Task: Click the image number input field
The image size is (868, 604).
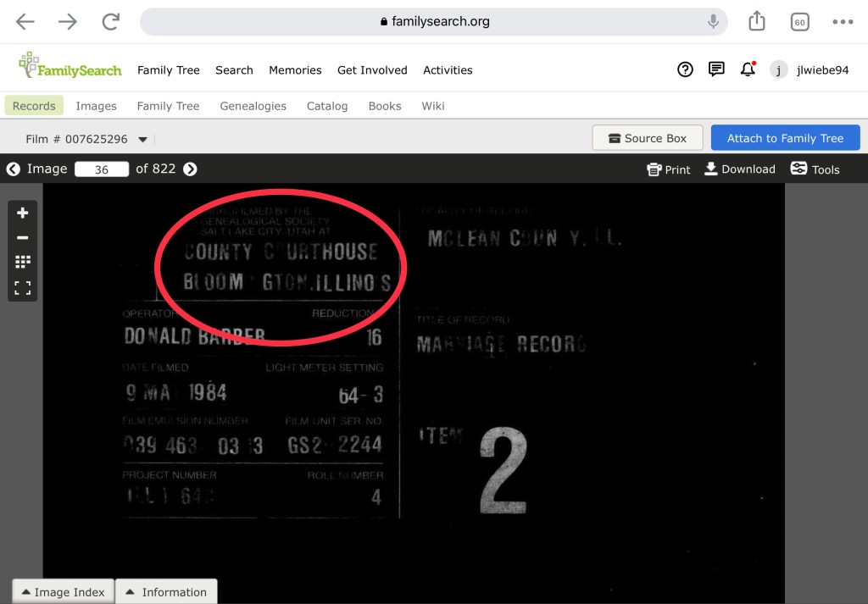Action: (102, 169)
